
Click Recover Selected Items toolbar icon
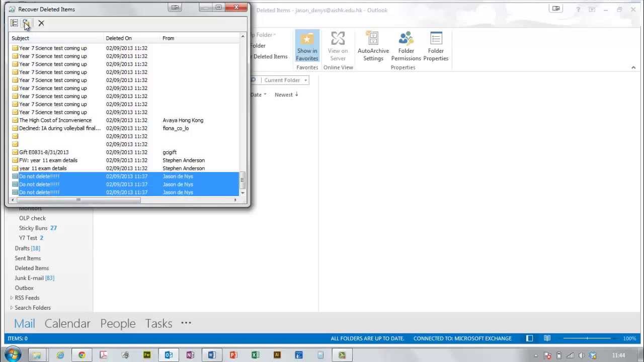(x=26, y=23)
